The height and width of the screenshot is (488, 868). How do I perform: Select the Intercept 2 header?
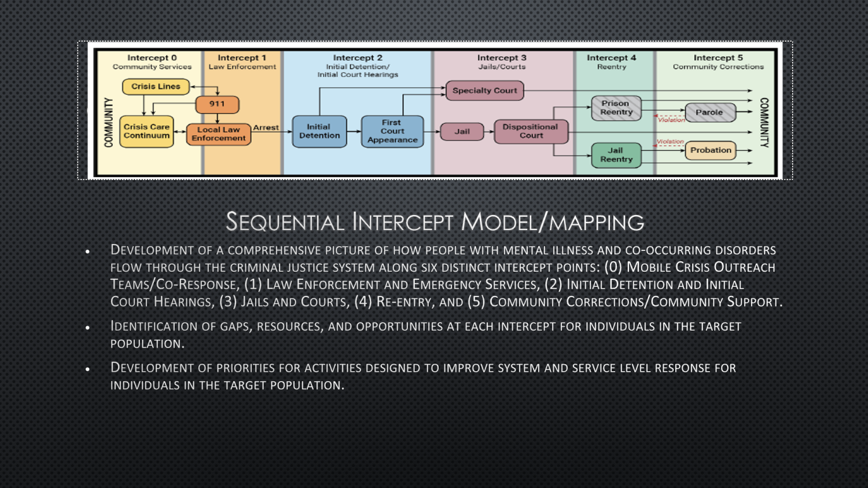pyautogui.click(x=359, y=58)
